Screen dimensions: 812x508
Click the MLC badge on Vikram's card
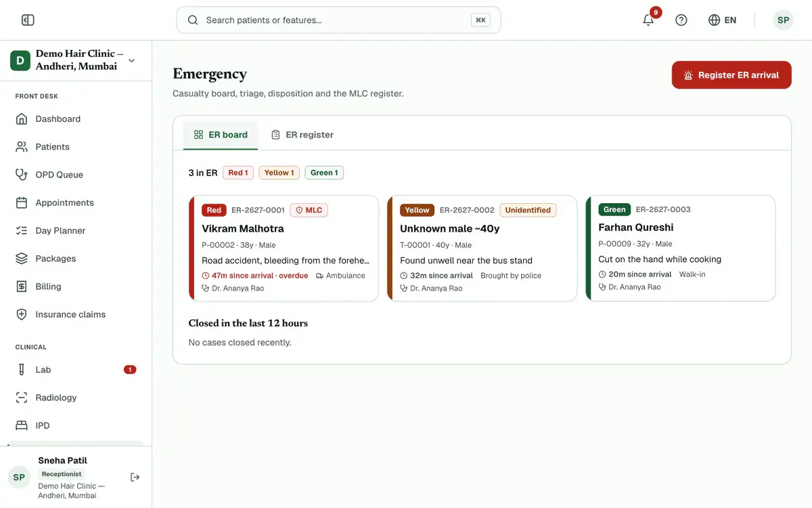tap(309, 210)
